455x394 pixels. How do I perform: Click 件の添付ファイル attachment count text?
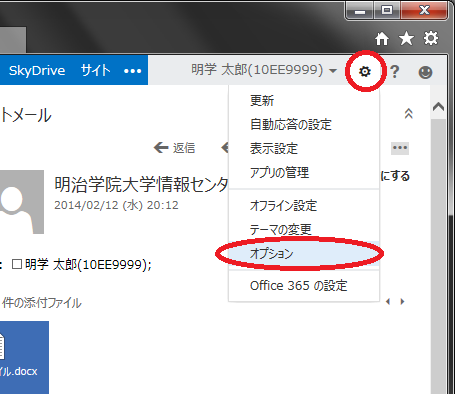[x=41, y=303]
